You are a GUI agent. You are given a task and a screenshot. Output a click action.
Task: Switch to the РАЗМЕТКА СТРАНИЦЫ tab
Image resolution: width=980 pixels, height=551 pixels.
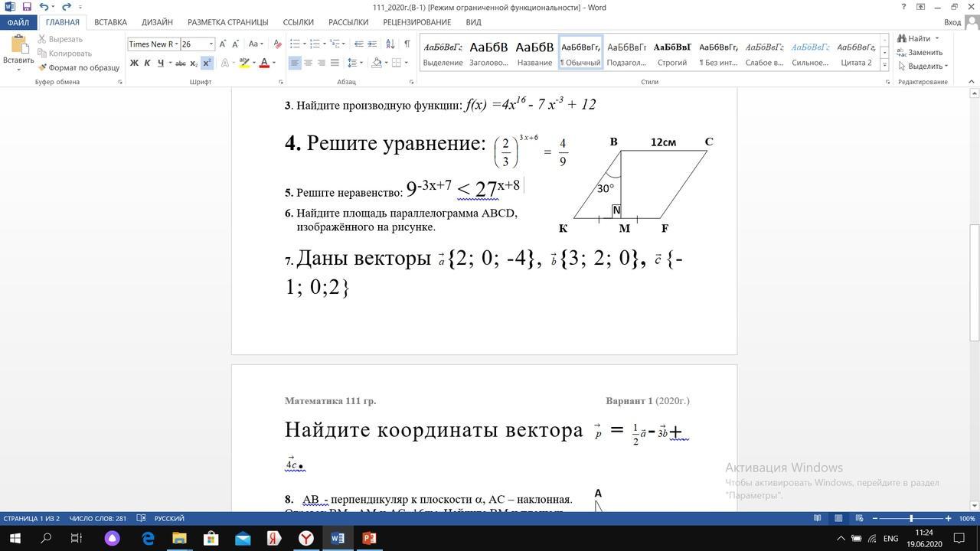pos(227,22)
